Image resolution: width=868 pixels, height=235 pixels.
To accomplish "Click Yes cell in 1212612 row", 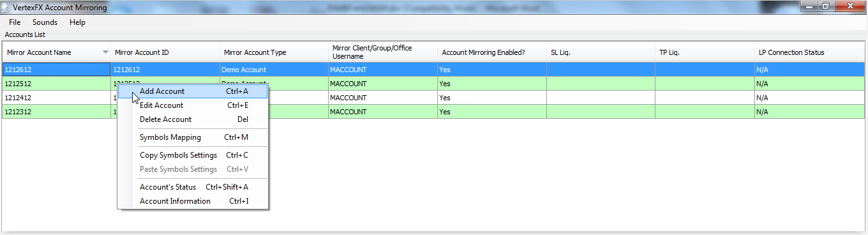I will pyautogui.click(x=492, y=70).
